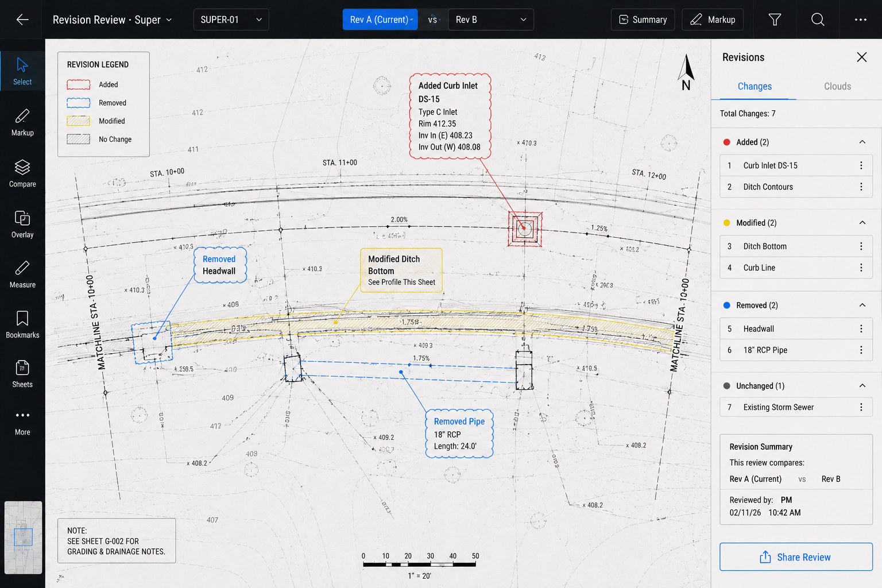Screen dimensions: 882x588
Task: Click the Added Curb Inlet callout
Action: coord(450,116)
